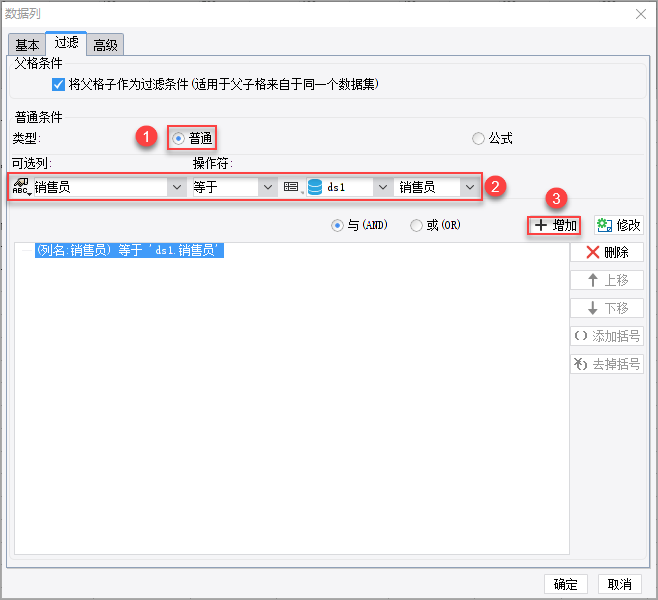The width and height of the screenshot is (658, 600).
Task: Switch to the 基本 tab
Action: pos(27,44)
